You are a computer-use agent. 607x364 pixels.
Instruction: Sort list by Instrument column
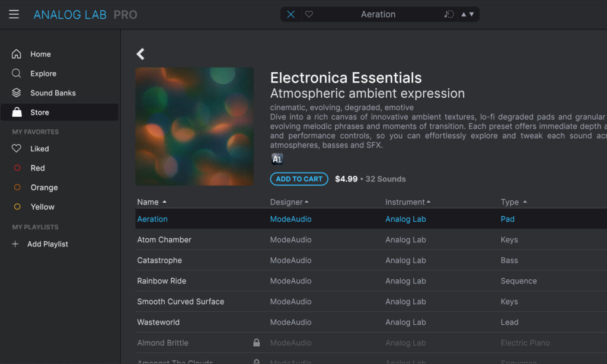click(408, 202)
